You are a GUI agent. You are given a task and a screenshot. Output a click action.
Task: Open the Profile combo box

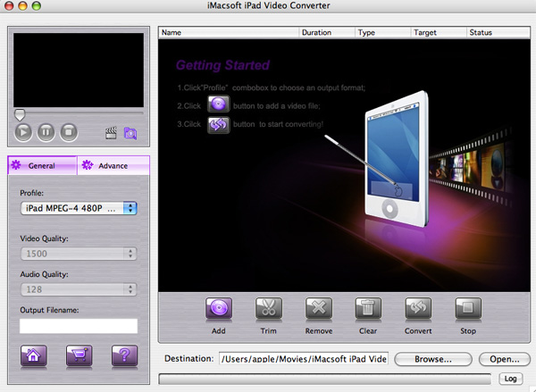79,208
